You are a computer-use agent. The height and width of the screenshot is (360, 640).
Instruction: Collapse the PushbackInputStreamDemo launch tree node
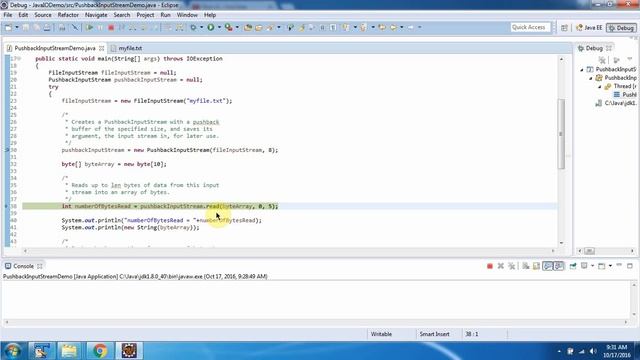click(582, 69)
